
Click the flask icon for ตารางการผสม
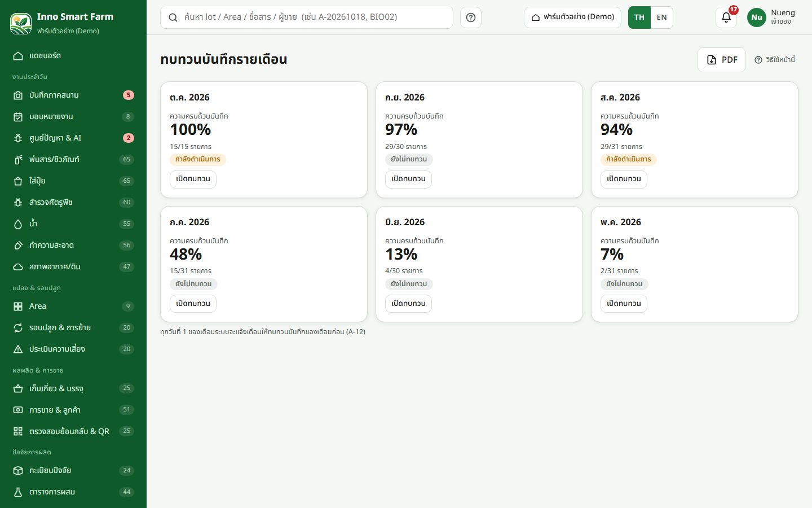point(18,492)
